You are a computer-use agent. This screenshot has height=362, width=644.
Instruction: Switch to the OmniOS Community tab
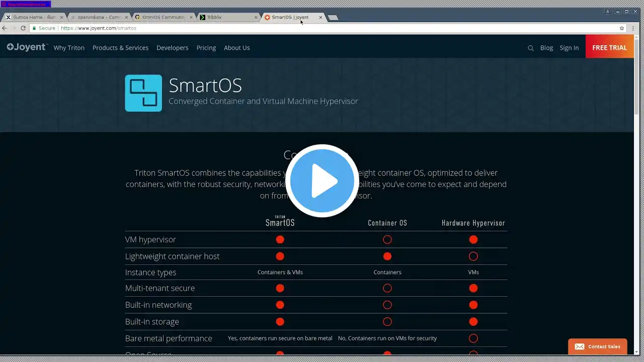pos(164,17)
